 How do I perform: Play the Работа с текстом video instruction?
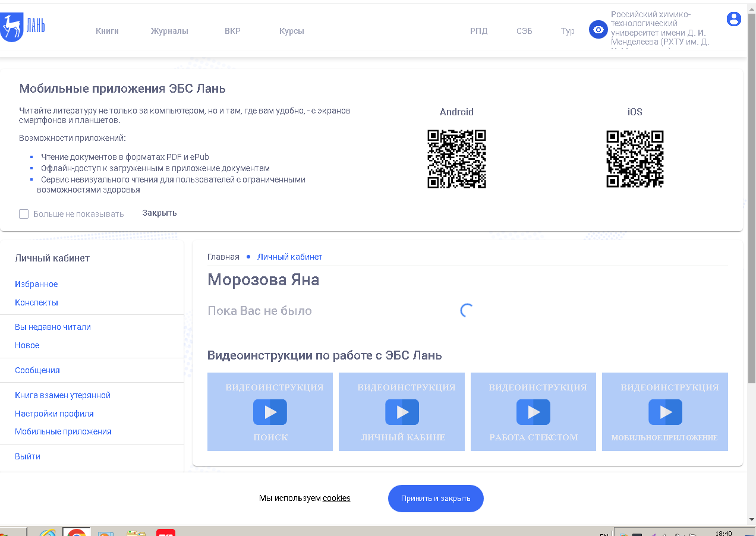coord(533,412)
